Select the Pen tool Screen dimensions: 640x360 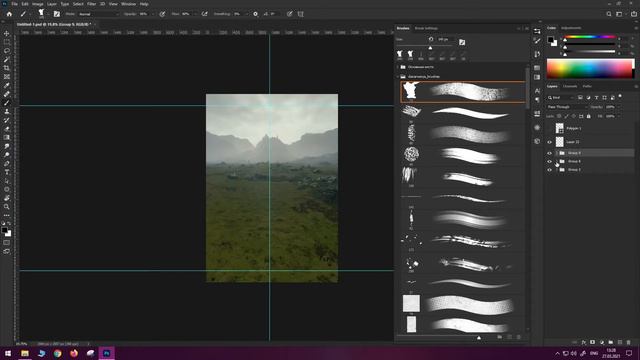[7, 163]
